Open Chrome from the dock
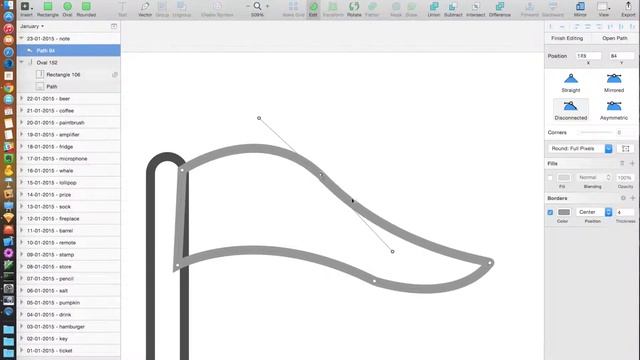 coord(9,88)
